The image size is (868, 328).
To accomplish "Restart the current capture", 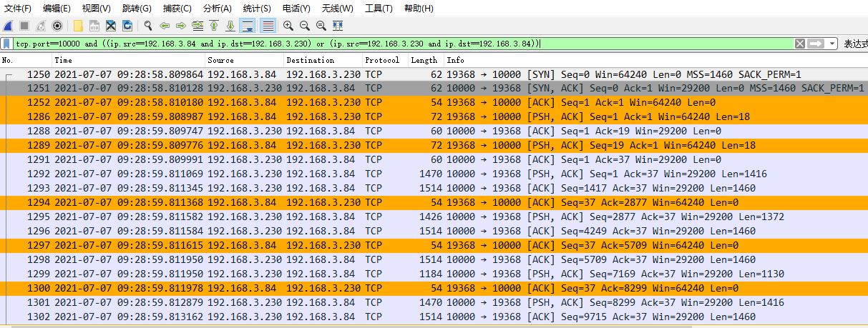I will (41, 26).
